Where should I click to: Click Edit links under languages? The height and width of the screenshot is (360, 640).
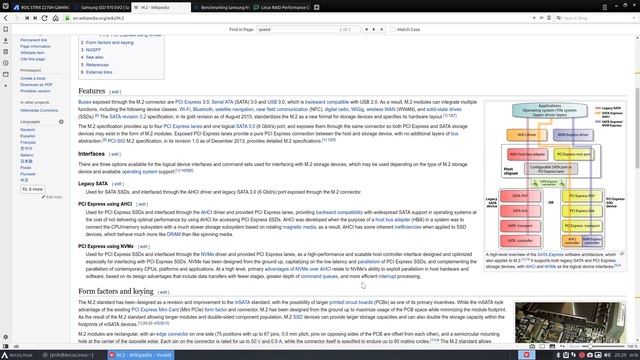click(52, 197)
